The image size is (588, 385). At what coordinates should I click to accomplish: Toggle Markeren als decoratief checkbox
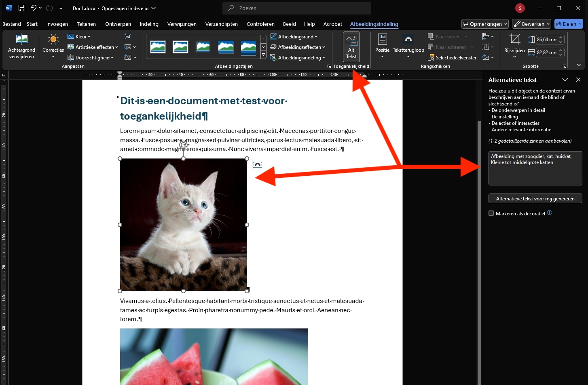pyautogui.click(x=491, y=213)
